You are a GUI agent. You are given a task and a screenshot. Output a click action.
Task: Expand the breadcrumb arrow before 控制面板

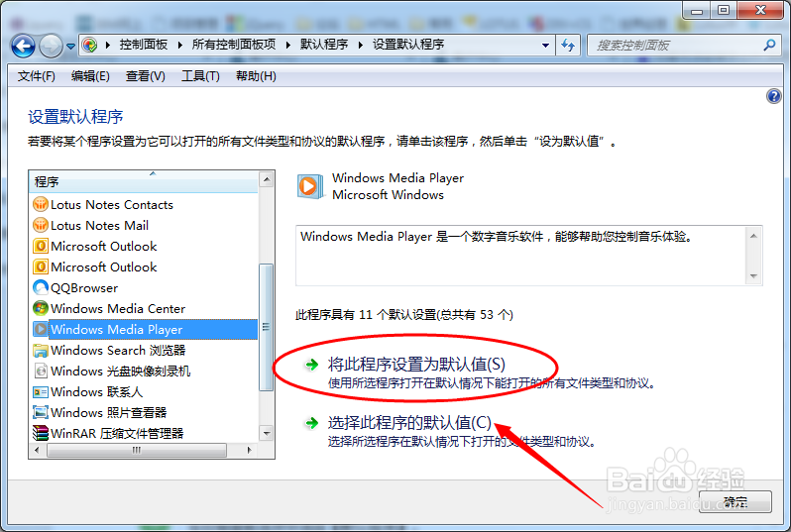pyautogui.click(x=108, y=45)
